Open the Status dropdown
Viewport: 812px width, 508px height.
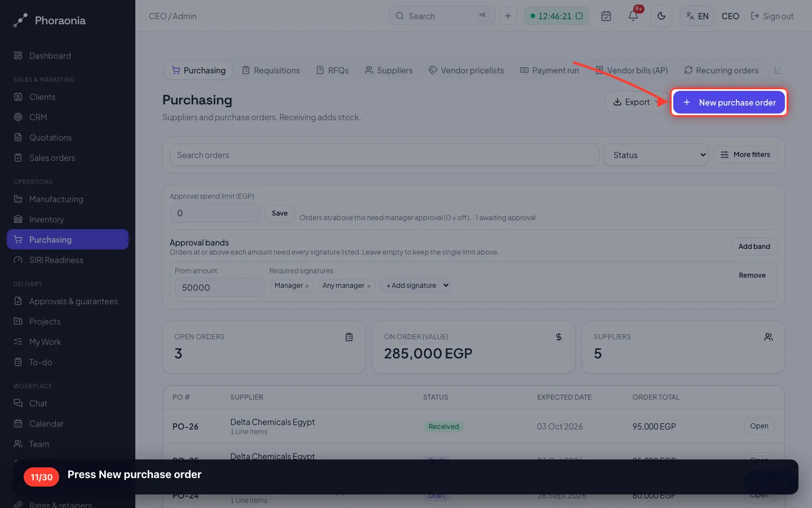coord(656,155)
